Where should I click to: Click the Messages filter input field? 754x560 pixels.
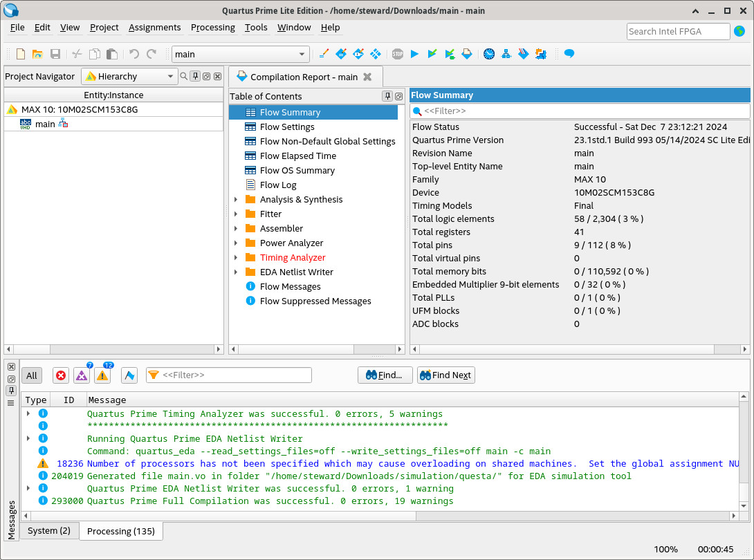tap(229, 375)
